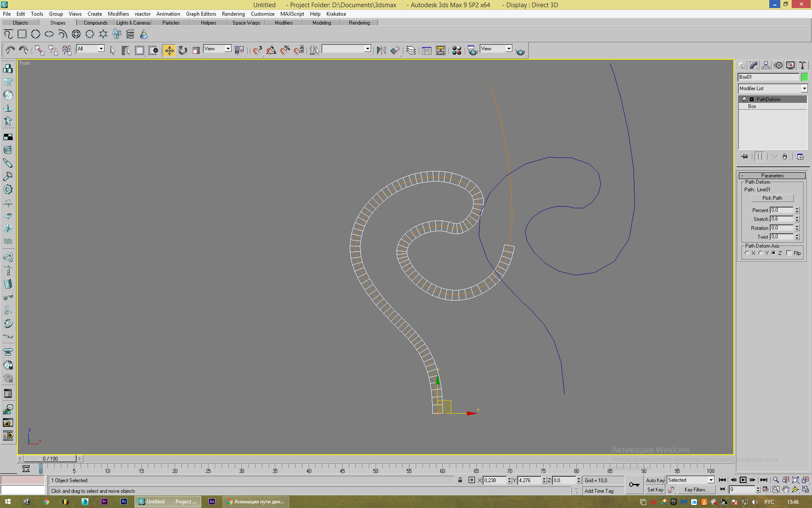Enable the Flip checkbox
Viewport: 812px width, 508px height.
pyautogui.click(x=789, y=253)
